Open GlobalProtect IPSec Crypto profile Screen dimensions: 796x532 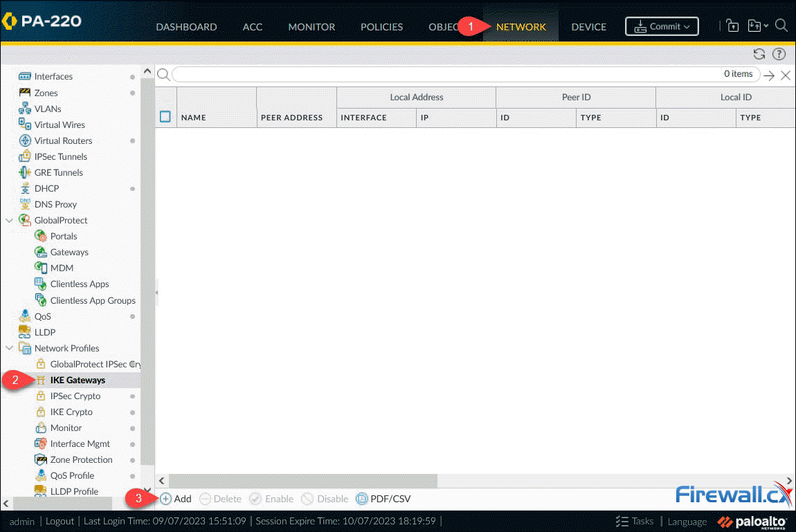pos(95,364)
